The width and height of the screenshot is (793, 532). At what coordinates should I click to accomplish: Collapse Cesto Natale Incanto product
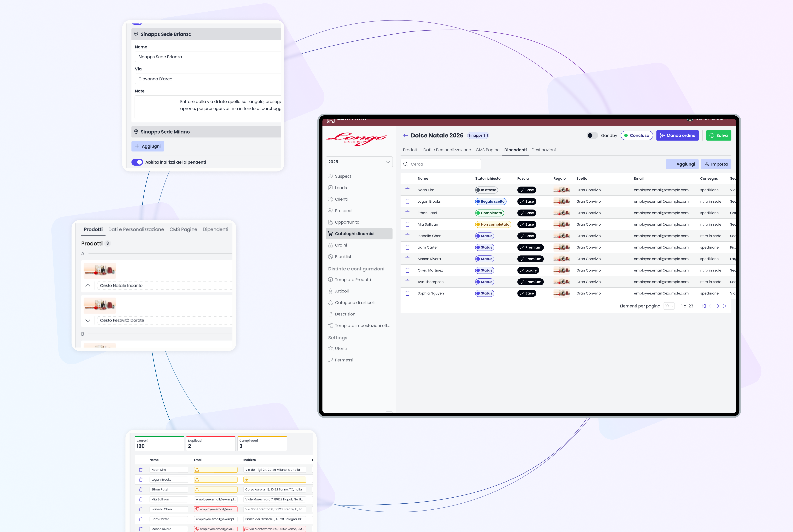point(88,285)
